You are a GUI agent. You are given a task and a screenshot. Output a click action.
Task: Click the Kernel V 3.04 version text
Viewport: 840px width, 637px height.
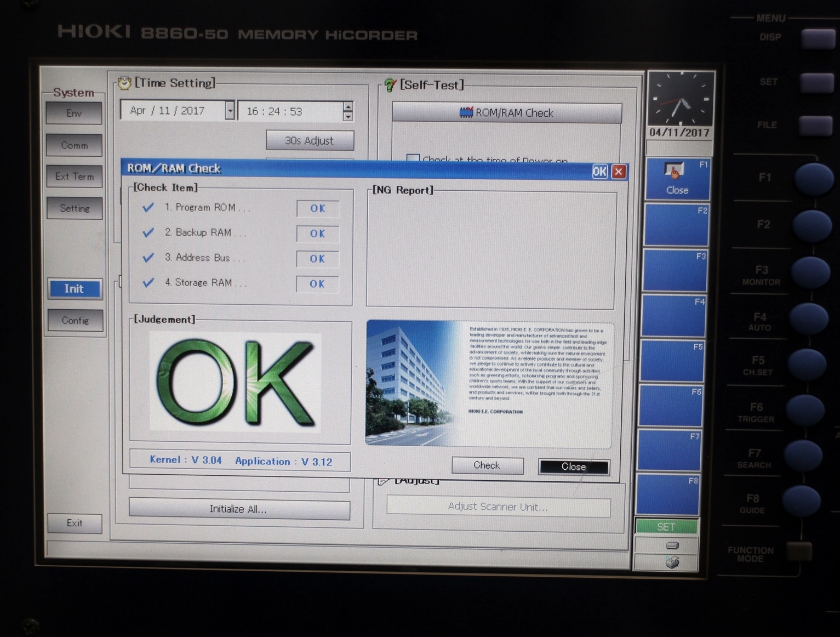[186, 460]
